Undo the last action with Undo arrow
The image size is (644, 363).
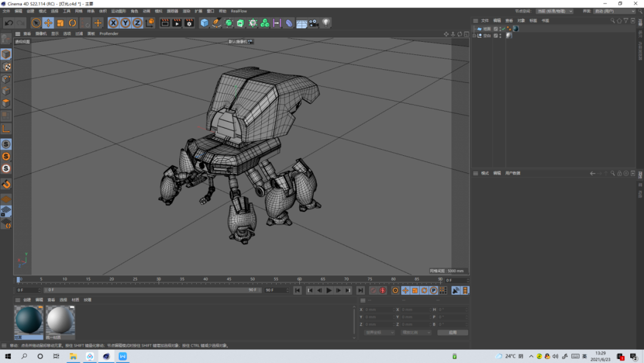(8, 23)
